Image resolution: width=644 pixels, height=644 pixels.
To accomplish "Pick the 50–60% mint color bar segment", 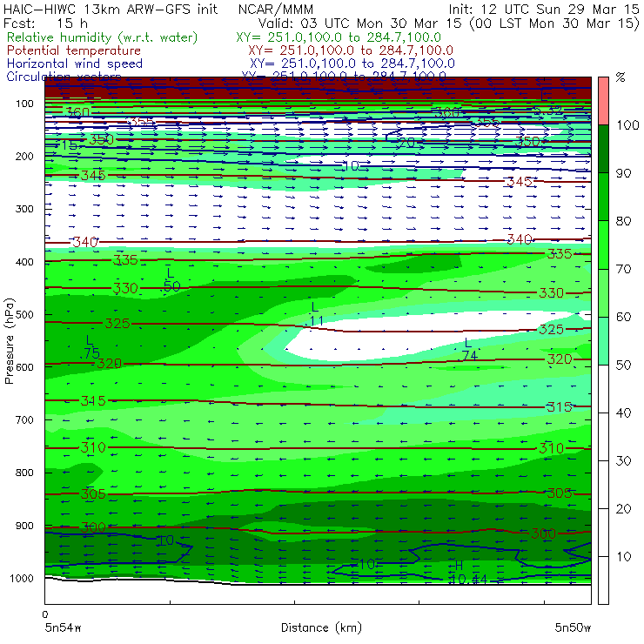I will [603, 341].
